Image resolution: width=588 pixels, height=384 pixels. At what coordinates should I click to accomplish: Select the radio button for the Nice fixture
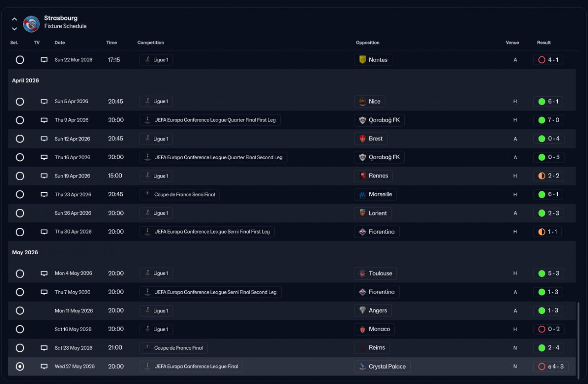pyautogui.click(x=20, y=101)
